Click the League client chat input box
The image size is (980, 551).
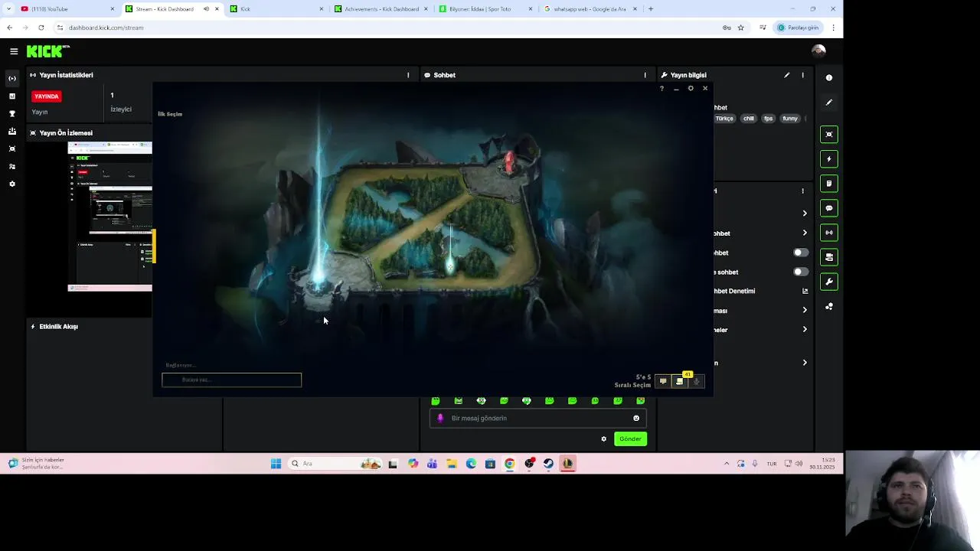pos(231,380)
